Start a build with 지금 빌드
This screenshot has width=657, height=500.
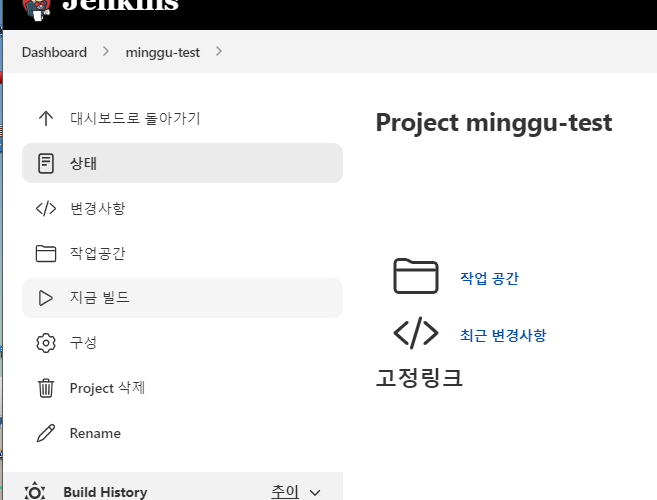(x=182, y=298)
